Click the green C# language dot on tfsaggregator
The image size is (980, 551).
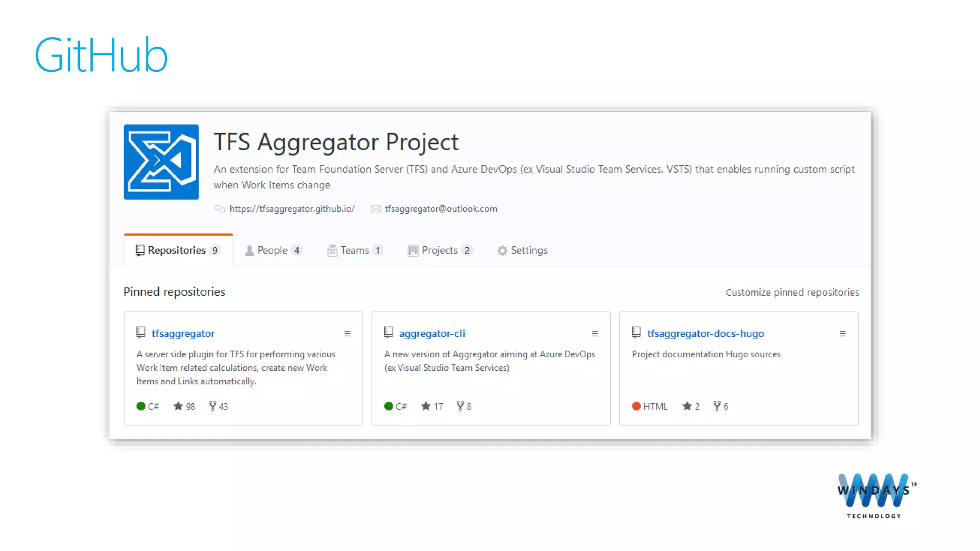coord(141,406)
